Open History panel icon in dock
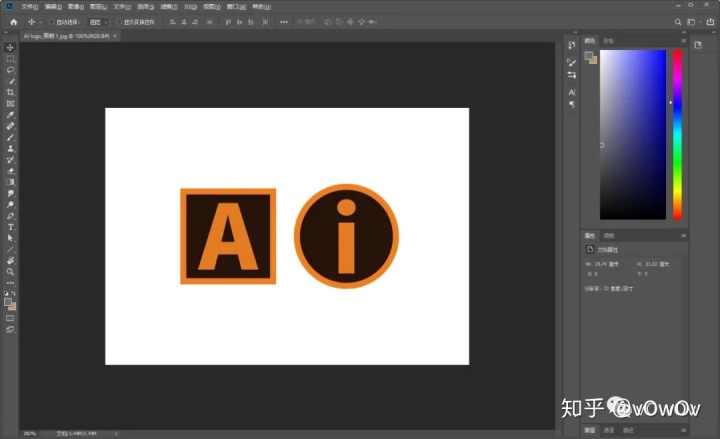Image resolution: width=720 pixels, height=439 pixels. 571,45
